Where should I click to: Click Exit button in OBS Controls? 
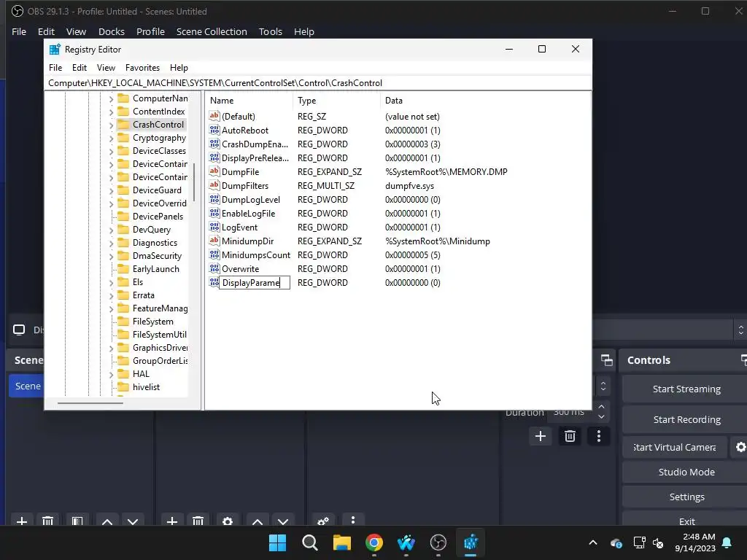686,519
